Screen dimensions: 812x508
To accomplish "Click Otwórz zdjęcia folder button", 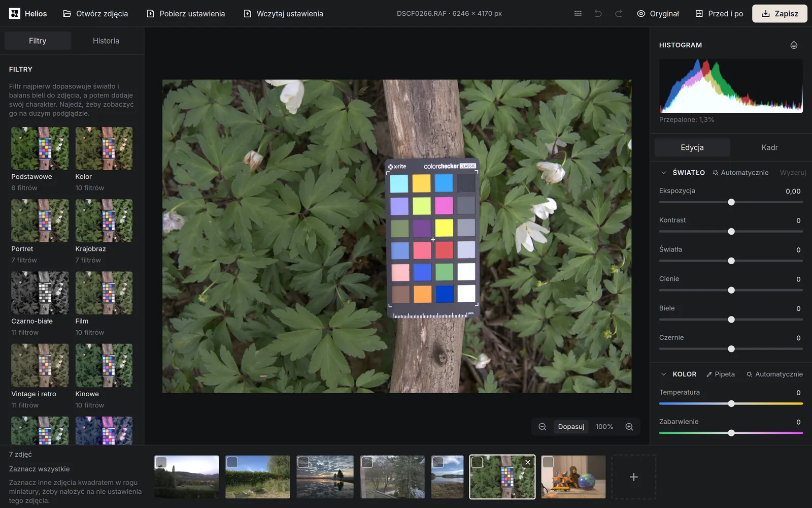I will coord(95,14).
